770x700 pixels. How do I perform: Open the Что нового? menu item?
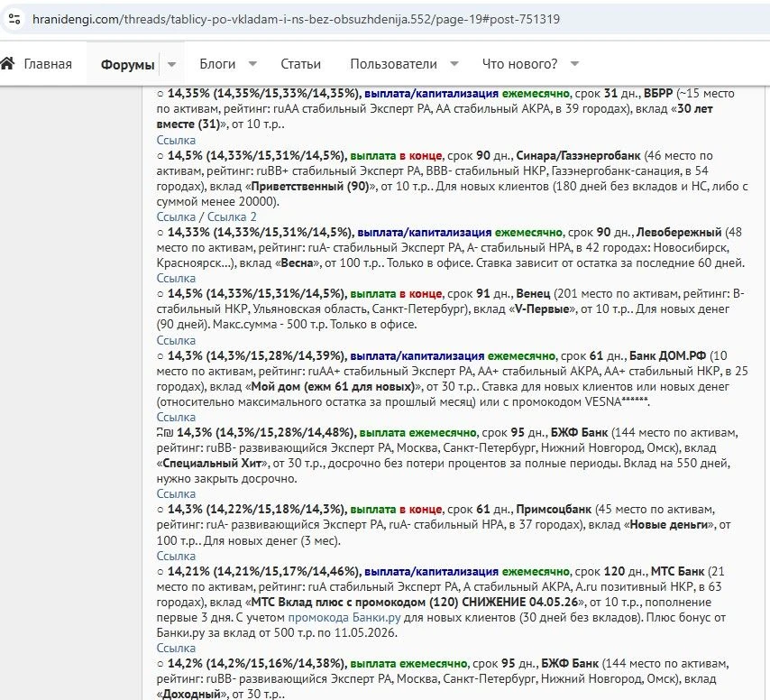click(519, 64)
